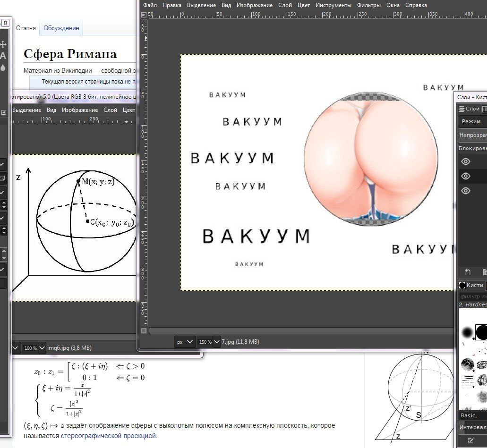This screenshot has width=487, height=448.
Task: Open the px unit dropdown in the status bar
Action: pos(185,342)
